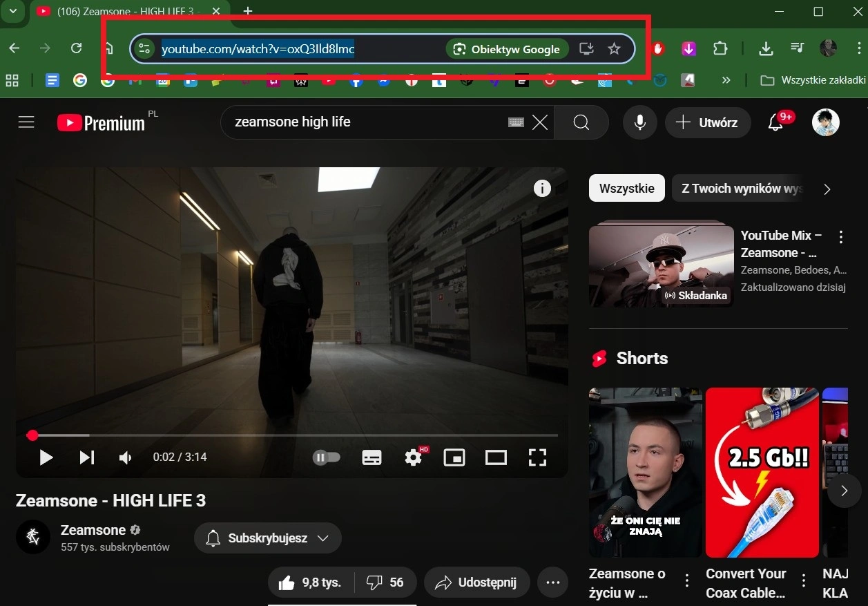
Task: Show video info card icon
Action: click(x=542, y=188)
